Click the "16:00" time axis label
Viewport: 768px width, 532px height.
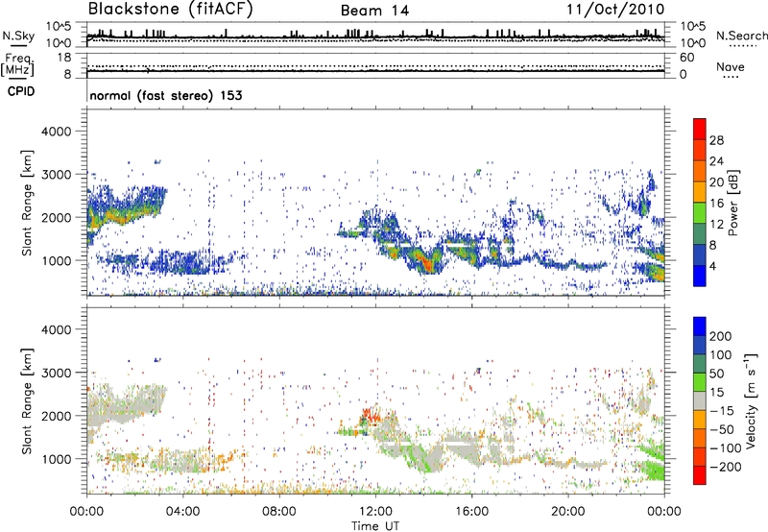pyautogui.click(x=471, y=512)
